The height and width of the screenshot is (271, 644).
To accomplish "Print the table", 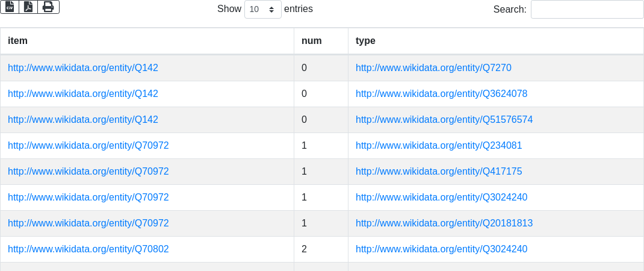I will (x=48, y=7).
